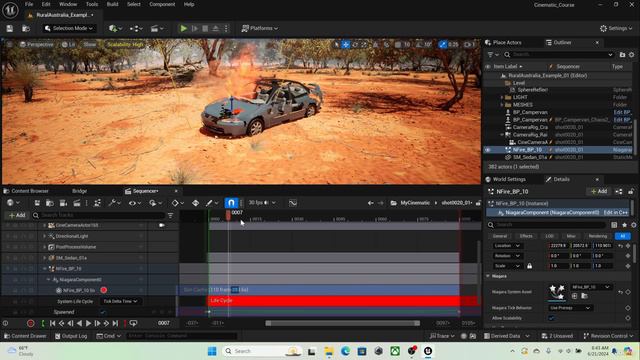Viewport: 640px width, 360px height.
Task: Toggle visibility eye of NFire_BP_10 in Outliner
Action: tap(488, 150)
